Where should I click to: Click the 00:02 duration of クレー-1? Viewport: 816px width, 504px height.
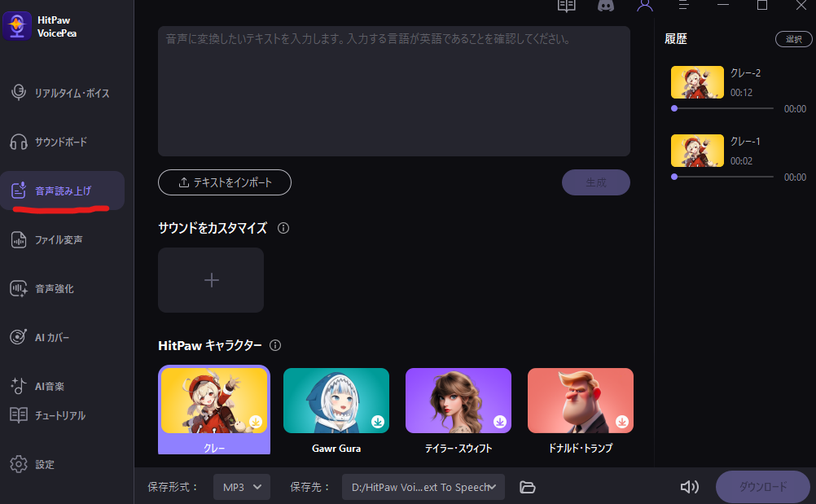(741, 161)
